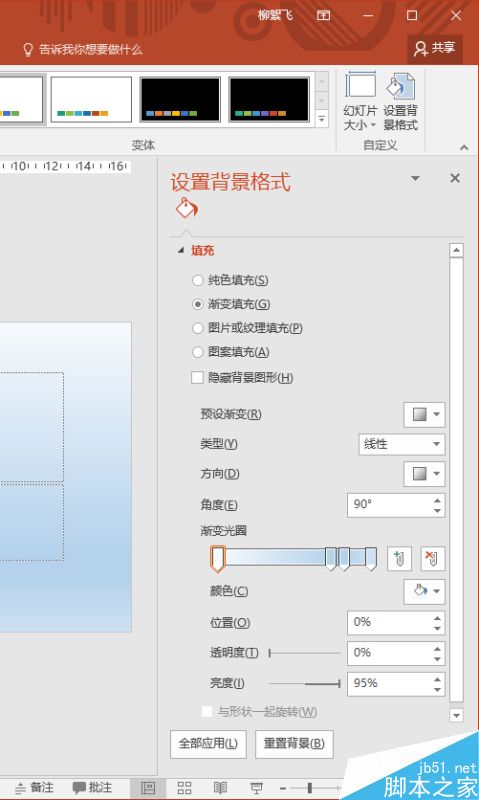This screenshot has height=800, width=479.
Task: Increase Transparency with up spinner
Action: [437, 648]
